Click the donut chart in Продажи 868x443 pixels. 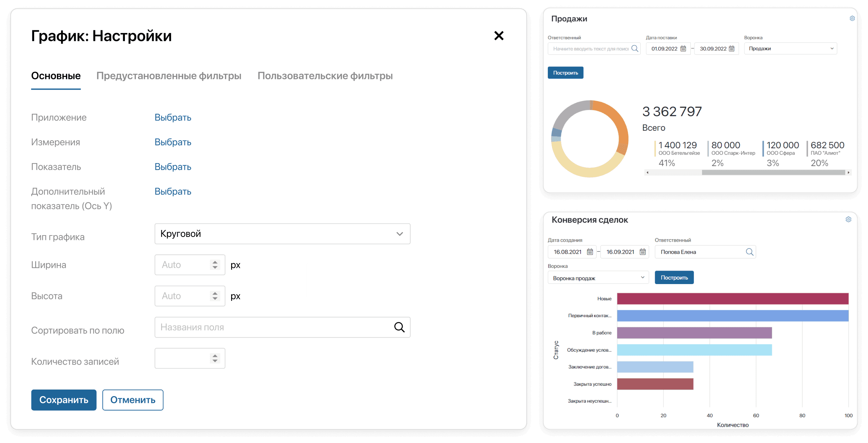(x=590, y=139)
